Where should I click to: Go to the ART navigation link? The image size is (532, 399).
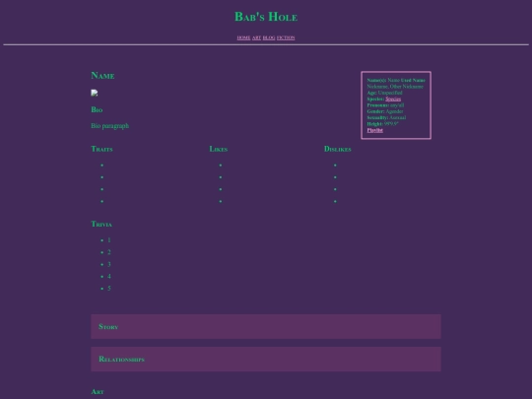pyautogui.click(x=256, y=37)
